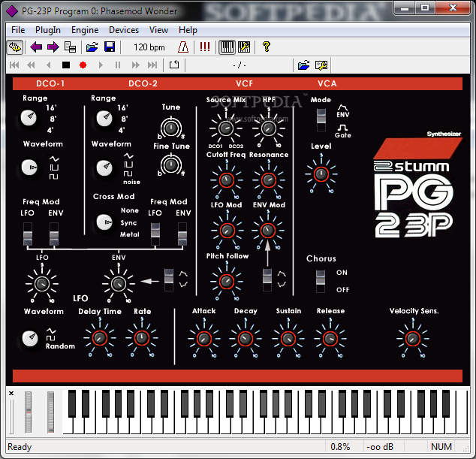
Task: Open the Engine menu
Action: tap(85, 30)
